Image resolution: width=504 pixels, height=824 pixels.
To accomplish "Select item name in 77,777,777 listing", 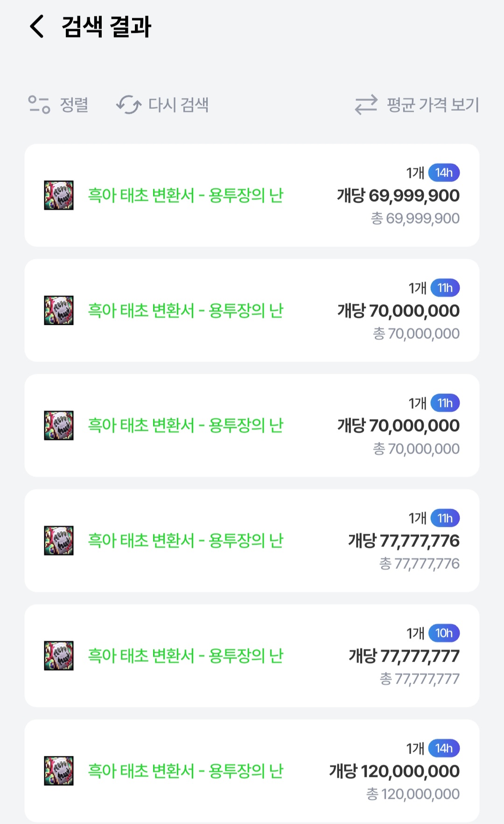I will [x=186, y=656].
